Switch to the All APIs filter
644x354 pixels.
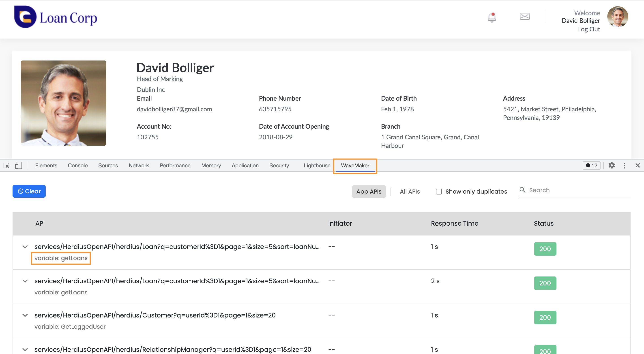pos(410,191)
